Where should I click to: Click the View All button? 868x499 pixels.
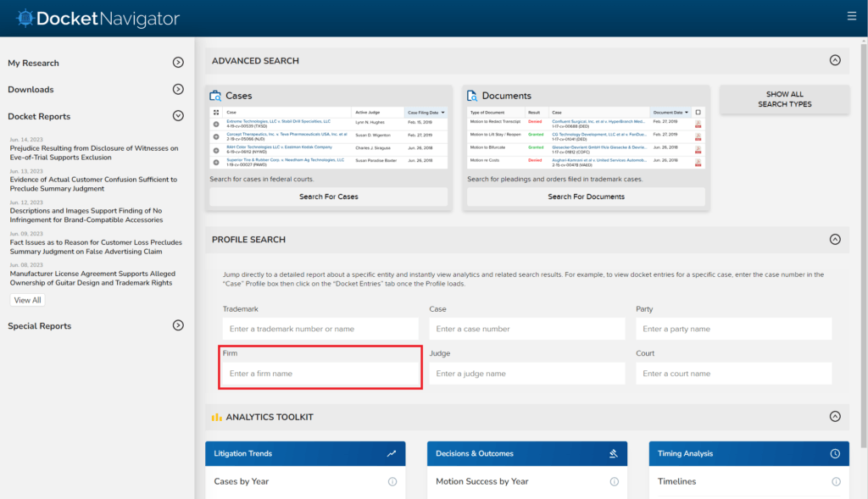[x=27, y=300]
